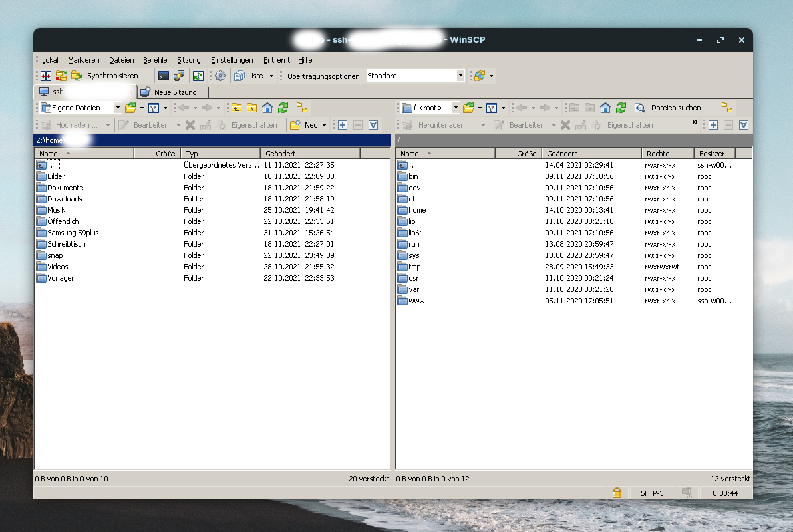Click the local invert selection icon
793x532 pixels.
(x=373, y=125)
